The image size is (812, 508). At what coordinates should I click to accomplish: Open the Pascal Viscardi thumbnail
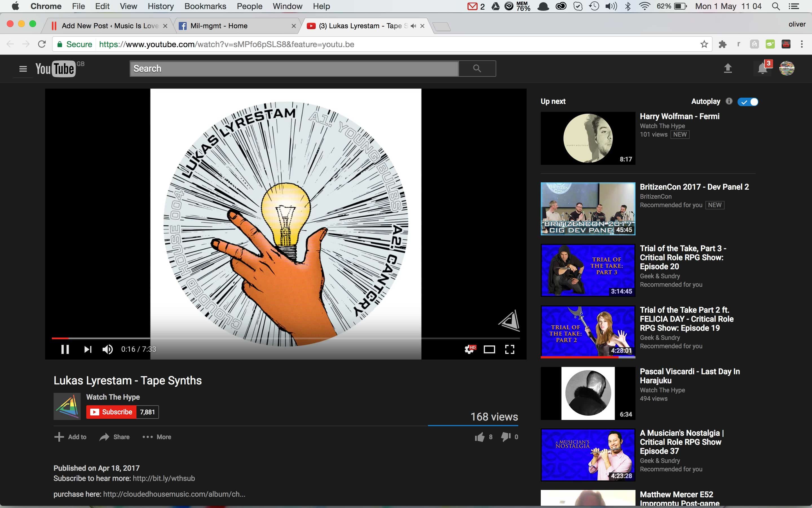click(x=588, y=393)
